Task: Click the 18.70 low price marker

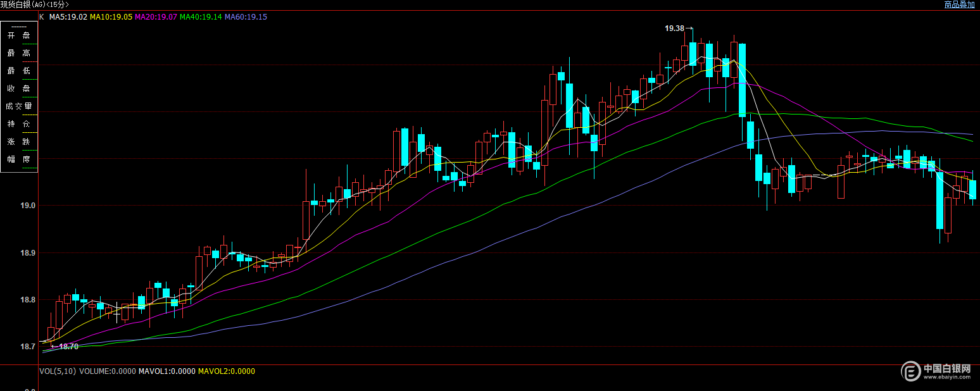Action: (x=68, y=346)
